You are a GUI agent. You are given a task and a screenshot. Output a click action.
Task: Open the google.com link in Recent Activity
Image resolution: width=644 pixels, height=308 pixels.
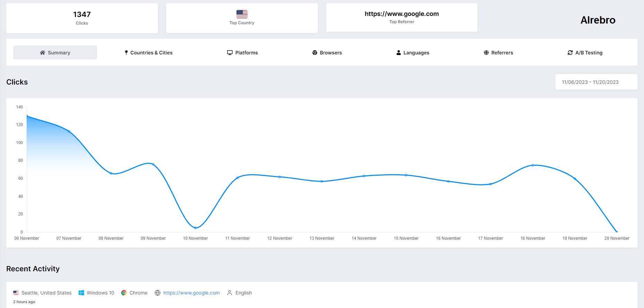pyautogui.click(x=191, y=293)
